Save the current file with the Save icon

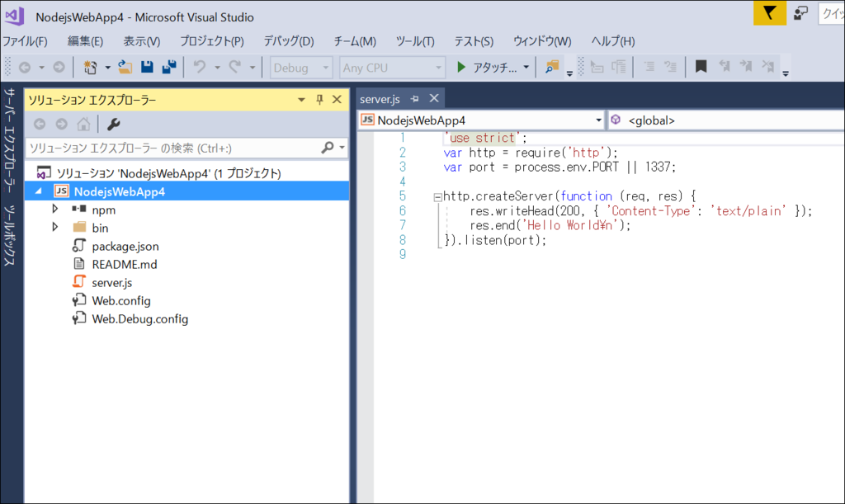point(147,67)
